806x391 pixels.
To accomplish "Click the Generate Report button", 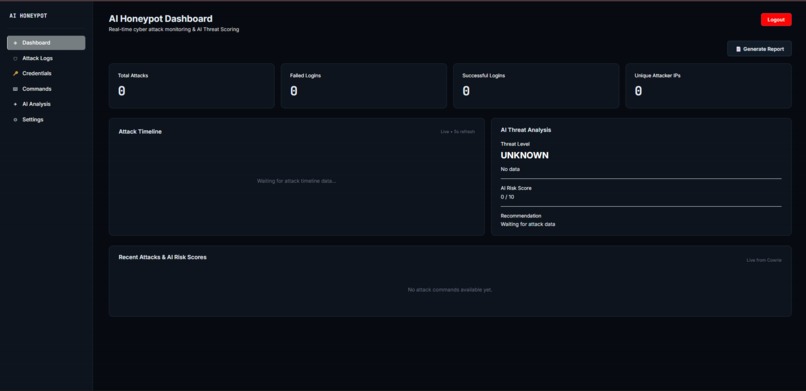I will [759, 49].
